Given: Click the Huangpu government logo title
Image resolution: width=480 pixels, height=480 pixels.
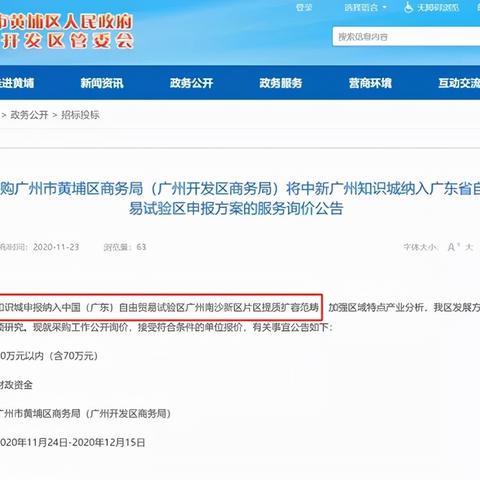Looking at the screenshot, I should point(67,31).
